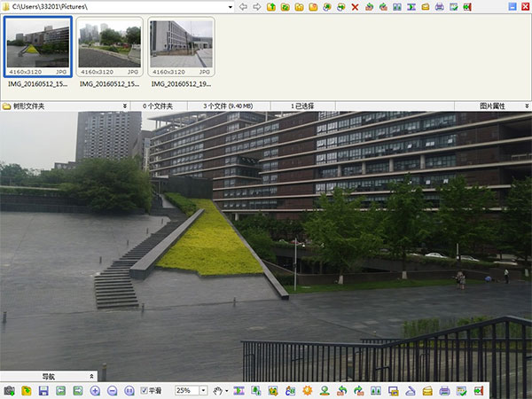Viewport: 532px width, 399px height.
Task: Click the green stamp icon in bottom toolbar
Action: click(x=325, y=390)
